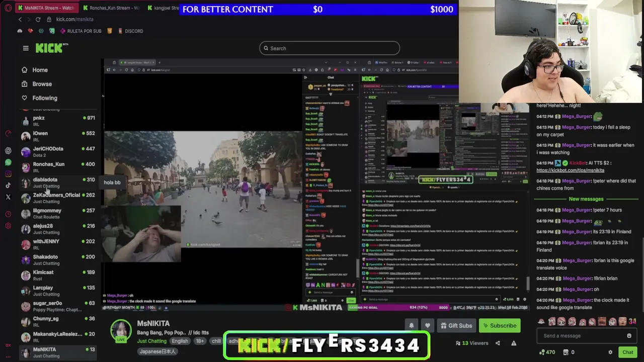Click the red heart bookmark icon

(30, 31)
